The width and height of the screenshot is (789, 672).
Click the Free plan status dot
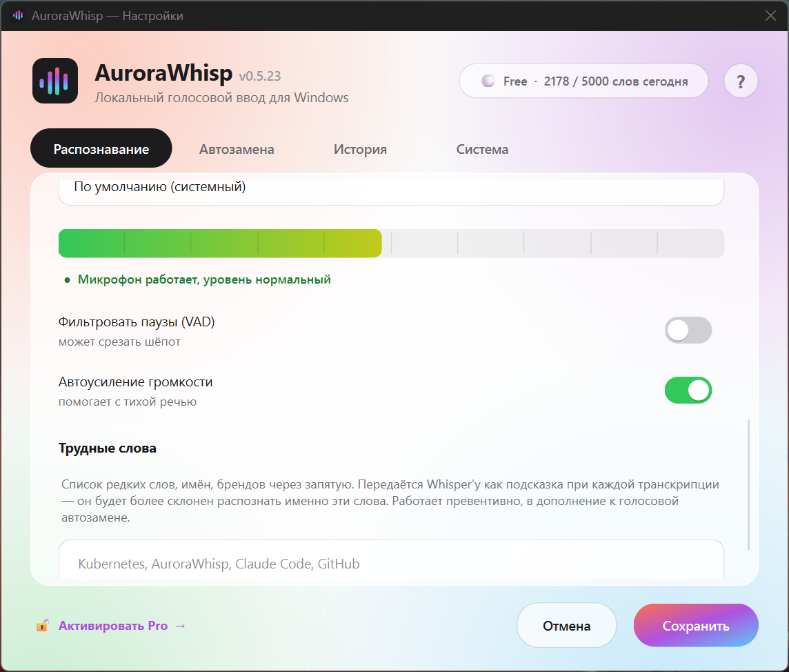[x=488, y=81]
